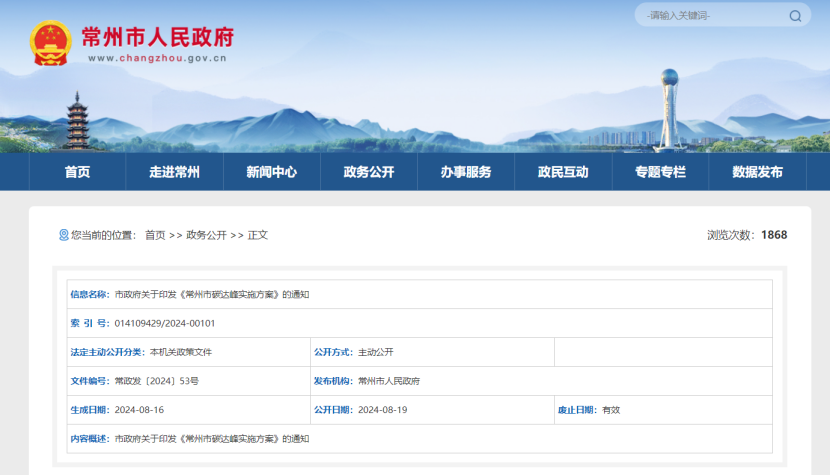Click the search magnifier icon
The width and height of the screenshot is (830, 475).
[795, 16]
